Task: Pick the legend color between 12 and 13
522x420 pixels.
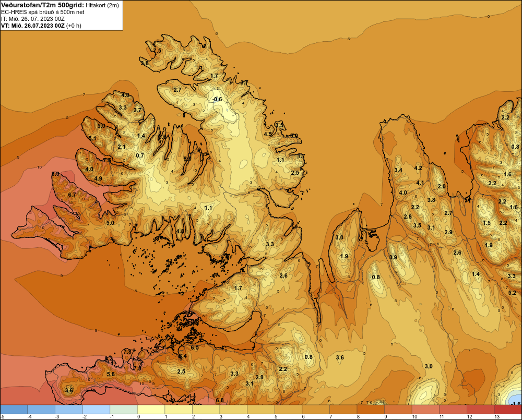Action: 480,409
